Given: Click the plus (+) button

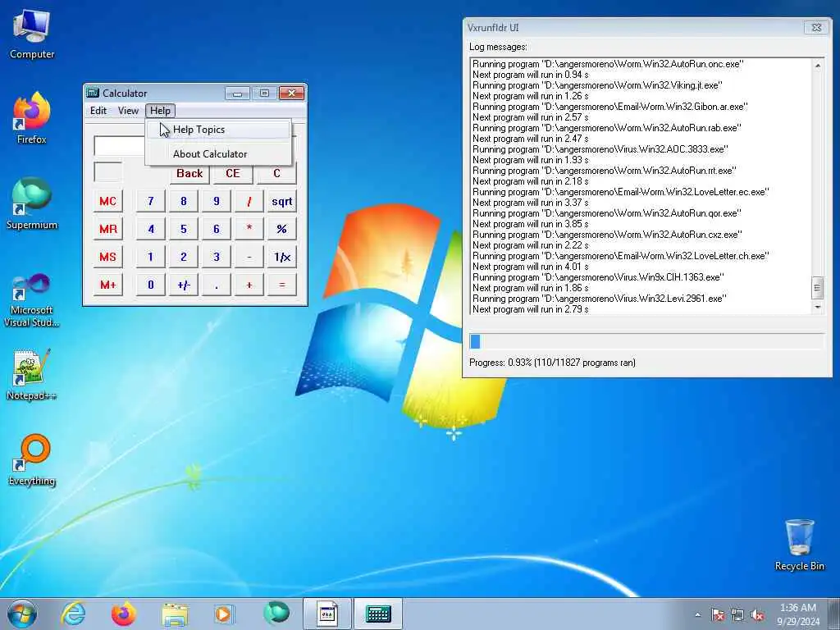Looking at the screenshot, I should coord(249,285).
